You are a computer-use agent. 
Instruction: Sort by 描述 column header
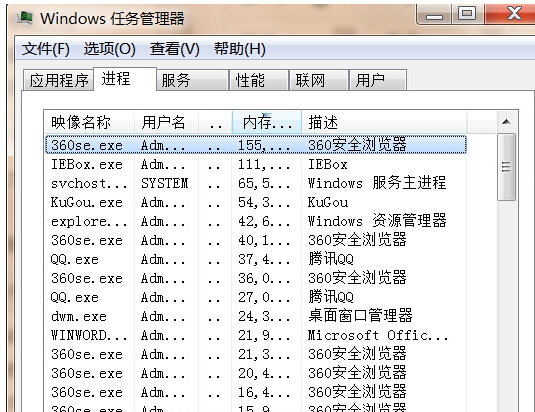coord(384,122)
